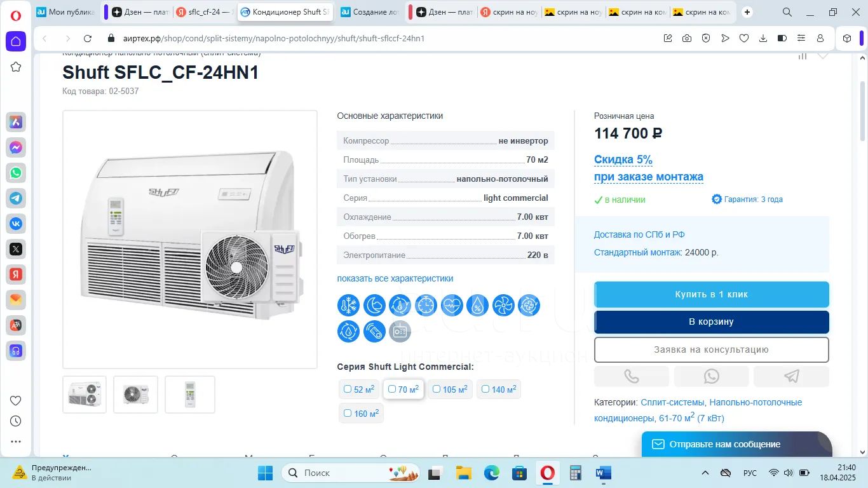Open Microsoft Edge from the taskbar
The image size is (868, 488).
[491, 473]
